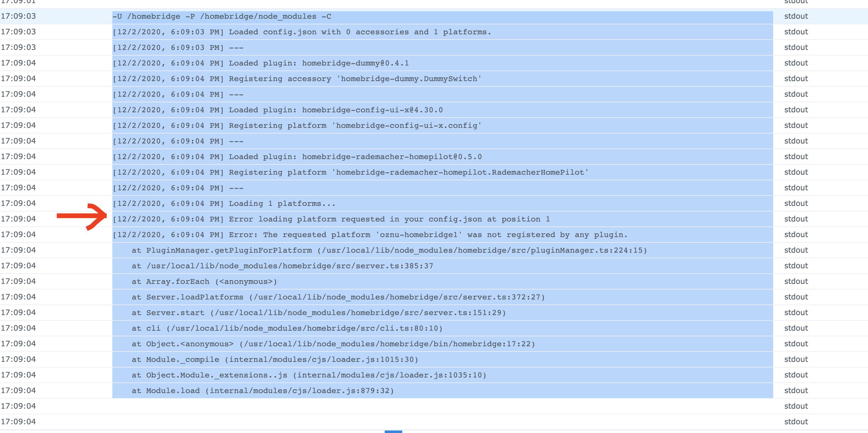
Task: Select log entry 'Loaded plugin: homebridge-dummy@0.4.1'
Action: [260, 63]
